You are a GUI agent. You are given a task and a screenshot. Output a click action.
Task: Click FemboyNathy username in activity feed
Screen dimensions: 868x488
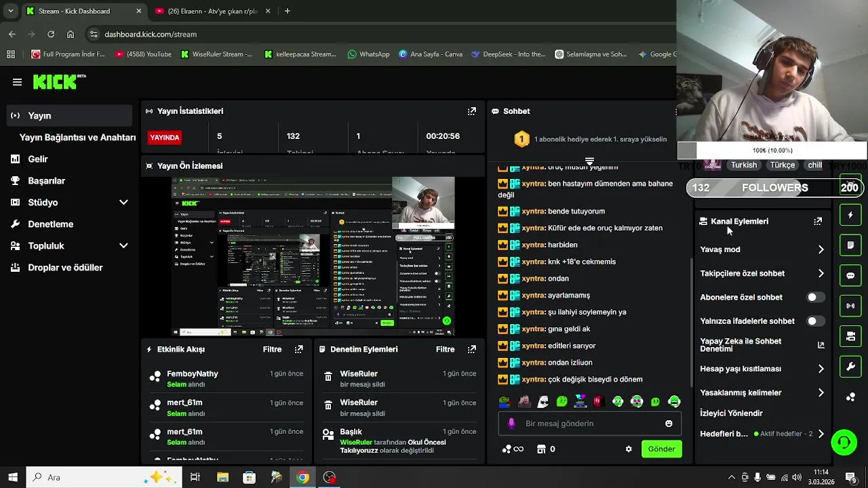click(x=193, y=373)
